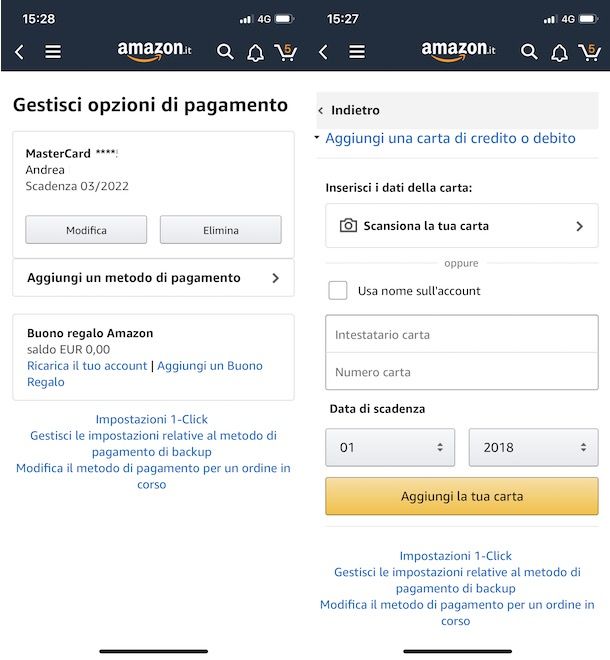Open notifications bell on right screen
Screen dimensions: 610x660
[559, 53]
